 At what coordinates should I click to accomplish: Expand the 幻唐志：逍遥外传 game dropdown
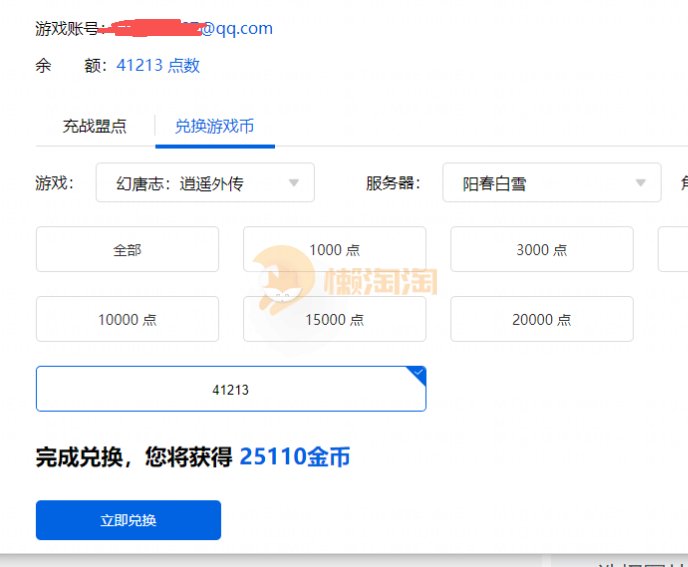204,183
